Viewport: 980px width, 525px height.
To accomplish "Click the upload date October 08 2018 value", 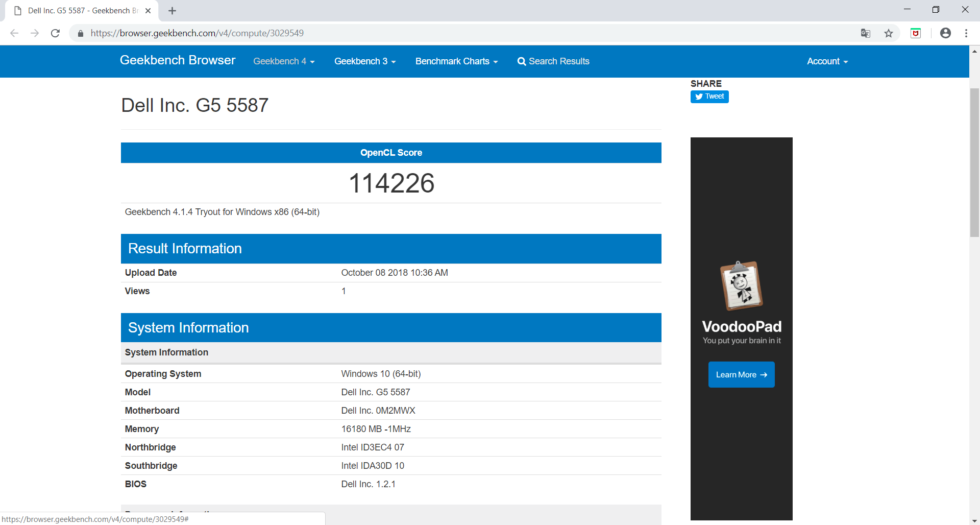I will [x=395, y=273].
